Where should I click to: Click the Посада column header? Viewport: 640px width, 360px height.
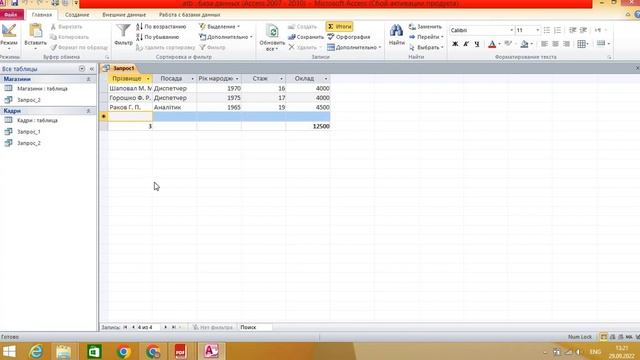[174, 78]
